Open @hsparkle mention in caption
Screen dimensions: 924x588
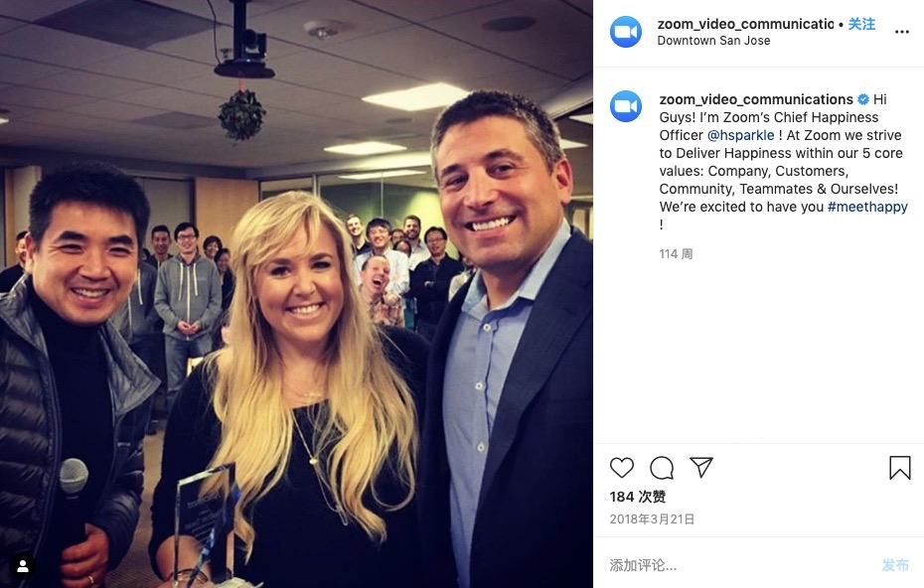click(741, 135)
